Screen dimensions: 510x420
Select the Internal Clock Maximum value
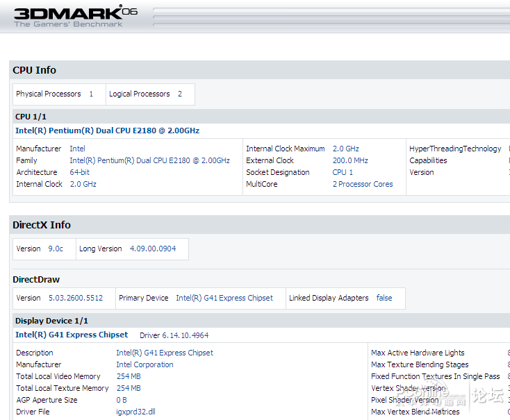pyautogui.click(x=346, y=149)
